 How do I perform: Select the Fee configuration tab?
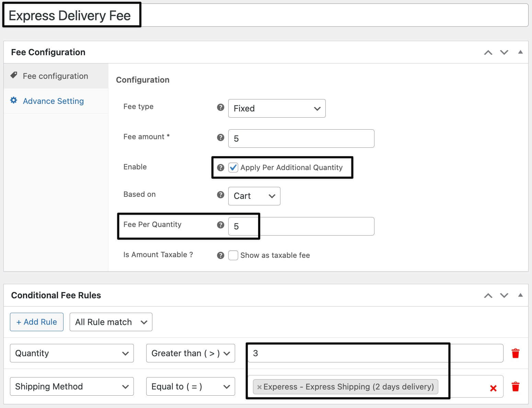pyautogui.click(x=55, y=76)
